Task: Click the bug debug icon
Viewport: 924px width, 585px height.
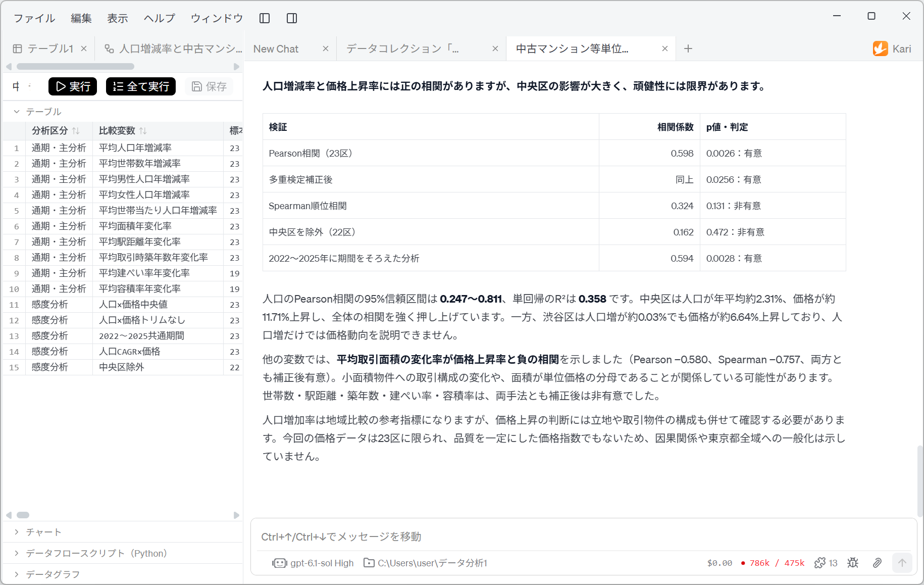Action: [x=853, y=563]
